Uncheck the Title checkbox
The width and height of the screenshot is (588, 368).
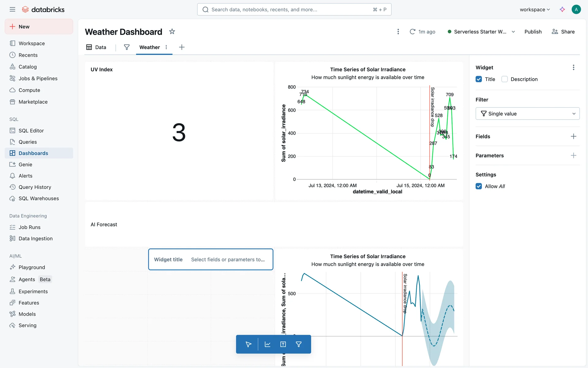(479, 79)
